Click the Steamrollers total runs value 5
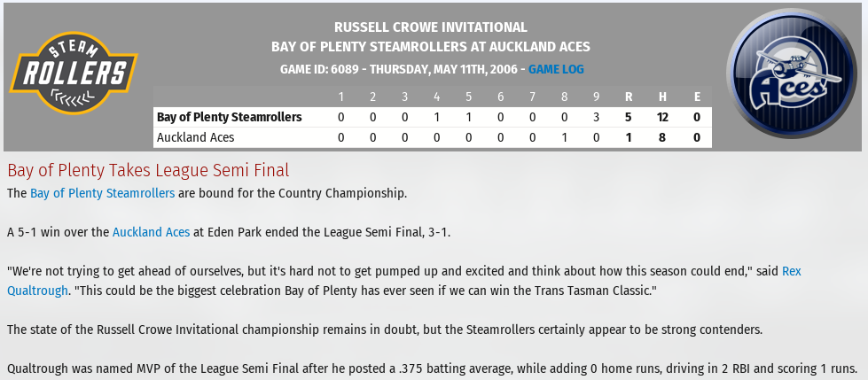Screen dimensions: 868x380 pyautogui.click(x=629, y=117)
